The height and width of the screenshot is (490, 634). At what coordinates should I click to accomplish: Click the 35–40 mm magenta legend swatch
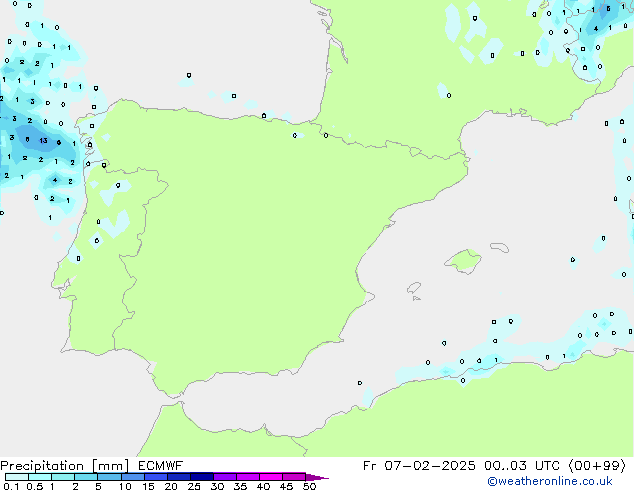click(247, 477)
